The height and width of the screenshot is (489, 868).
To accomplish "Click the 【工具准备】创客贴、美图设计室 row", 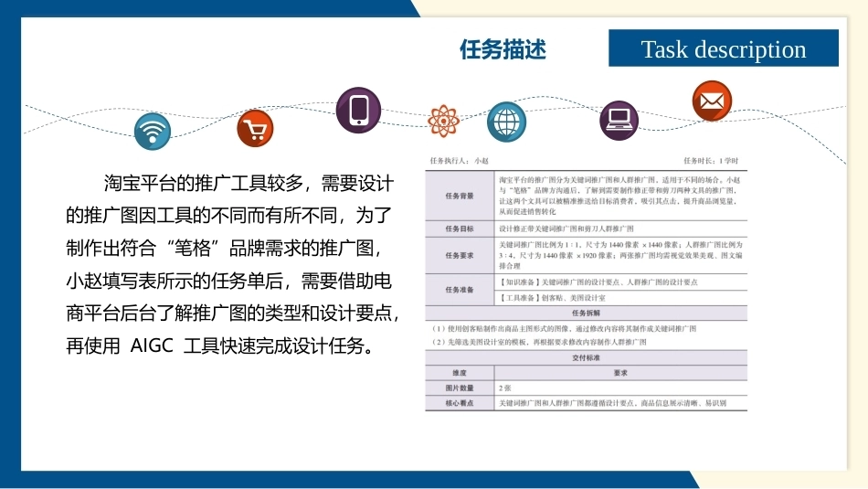I will click(620, 297).
